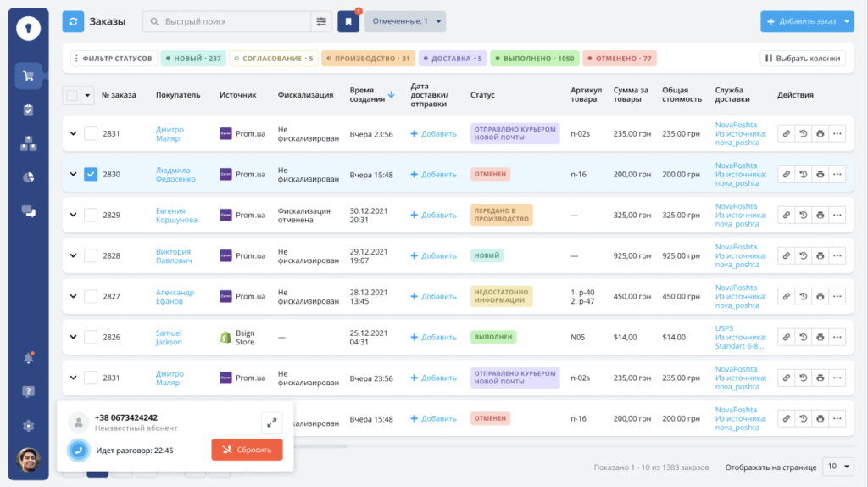Filter by Новый · 237 status

tap(193, 59)
